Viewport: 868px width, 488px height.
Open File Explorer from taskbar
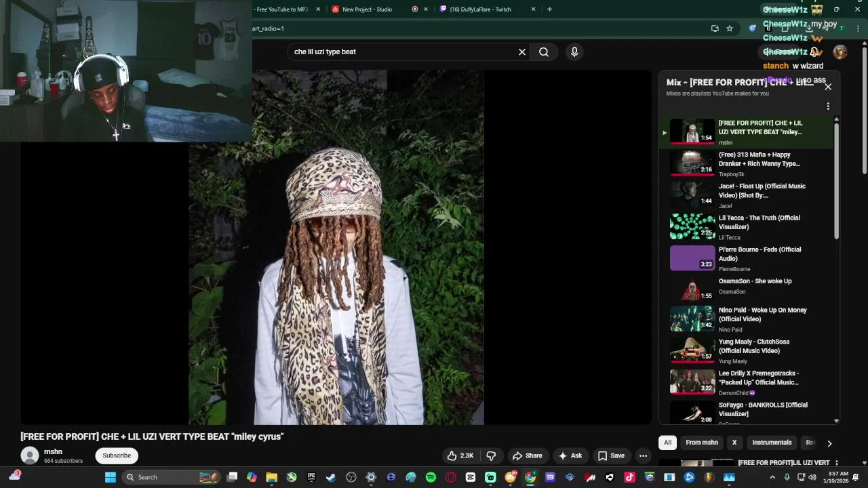(271, 477)
